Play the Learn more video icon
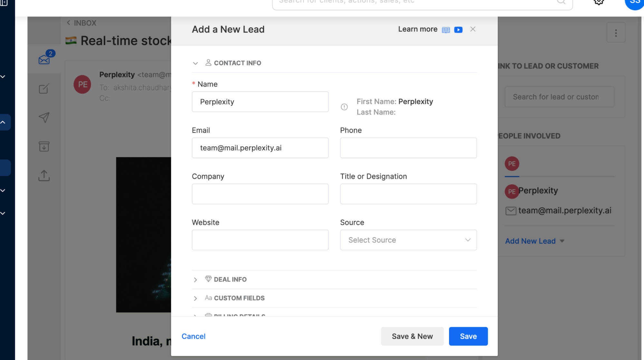This screenshot has height=360, width=644. (458, 30)
